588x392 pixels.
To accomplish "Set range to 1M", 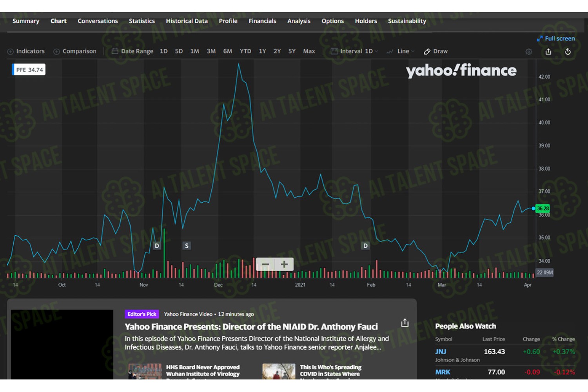I will pos(194,51).
